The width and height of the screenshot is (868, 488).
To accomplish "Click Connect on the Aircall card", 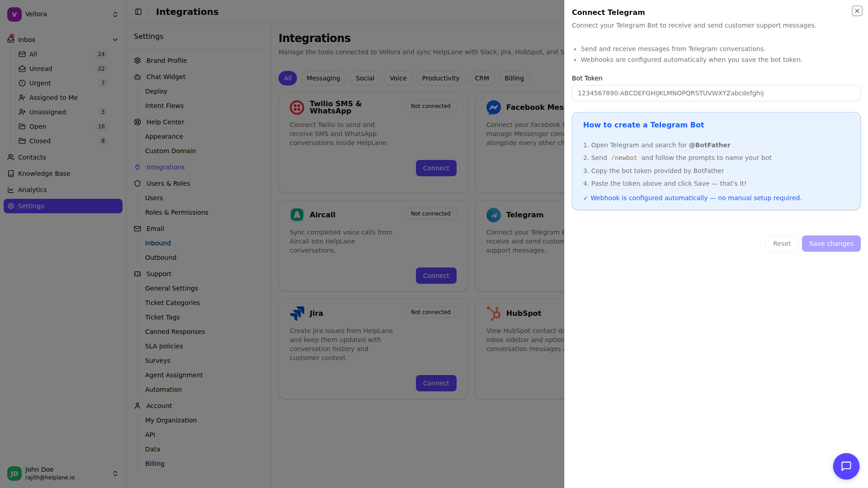I will click(x=436, y=276).
